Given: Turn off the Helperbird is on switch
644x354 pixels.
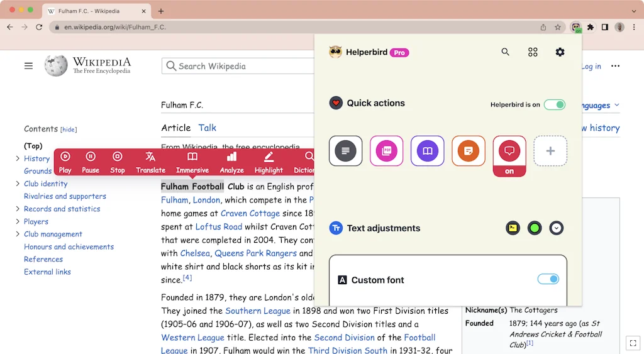Looking at the screenshot, I should 554,104.
